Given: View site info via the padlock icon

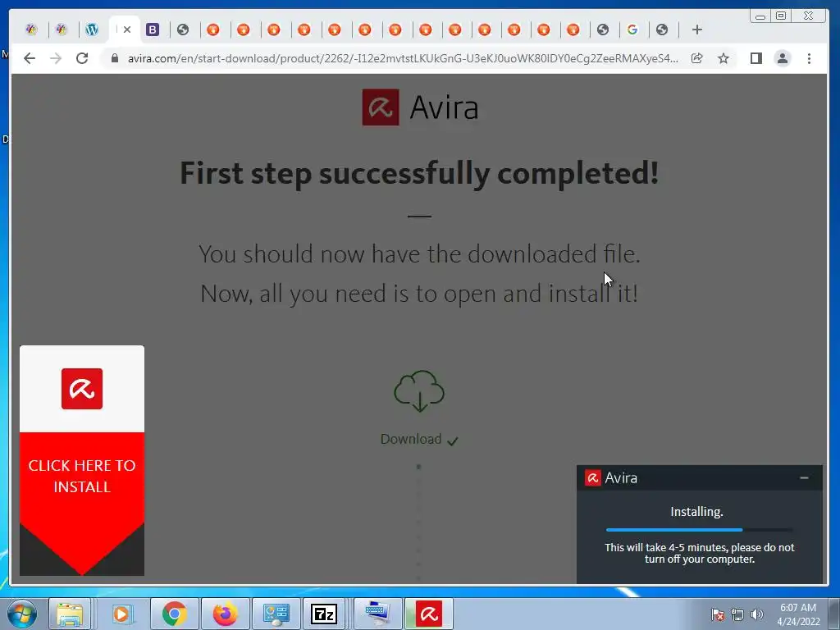Looking at the screenshot, I should [114, 58].
